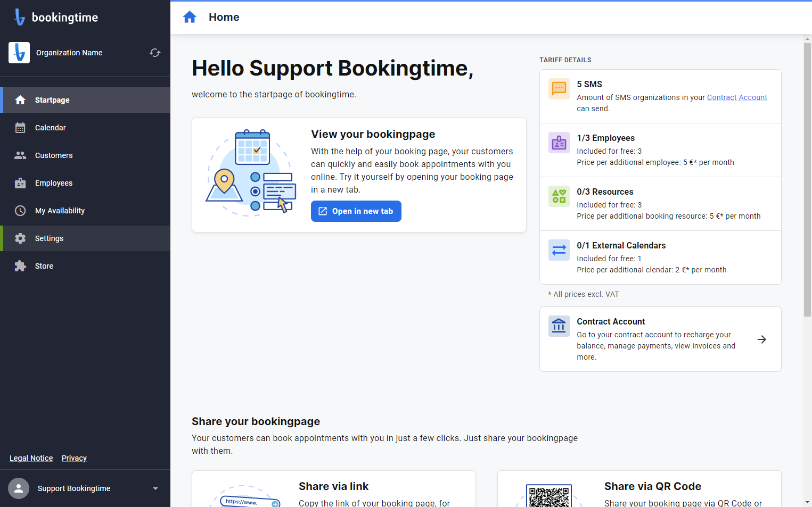The width and height of the screenshot is (812, 507).
Task: Click the SMS message icon in tariff details
Action: [559, 89]
